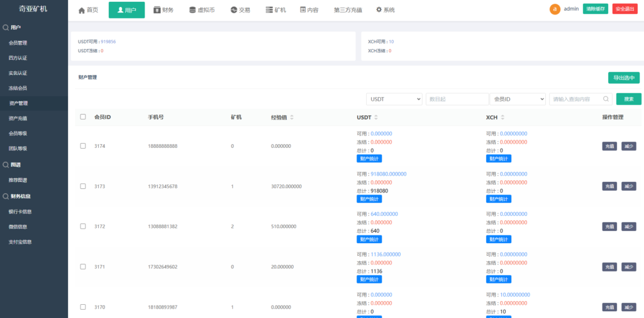Check the row for member 3172

83,226
